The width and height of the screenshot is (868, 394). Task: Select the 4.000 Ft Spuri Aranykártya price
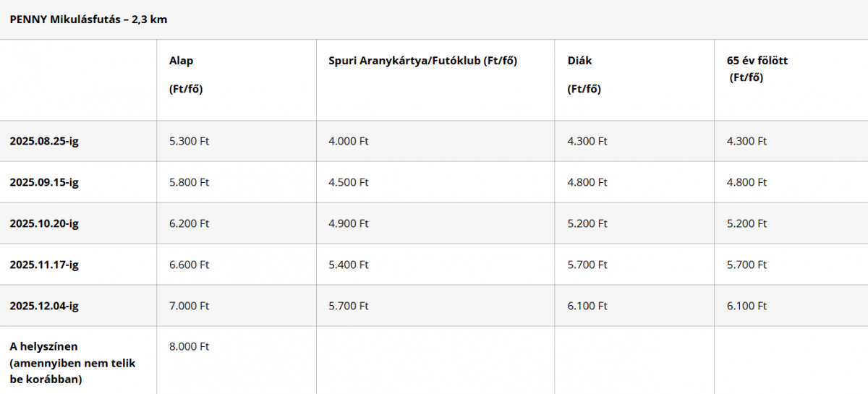tap(349, 141)
